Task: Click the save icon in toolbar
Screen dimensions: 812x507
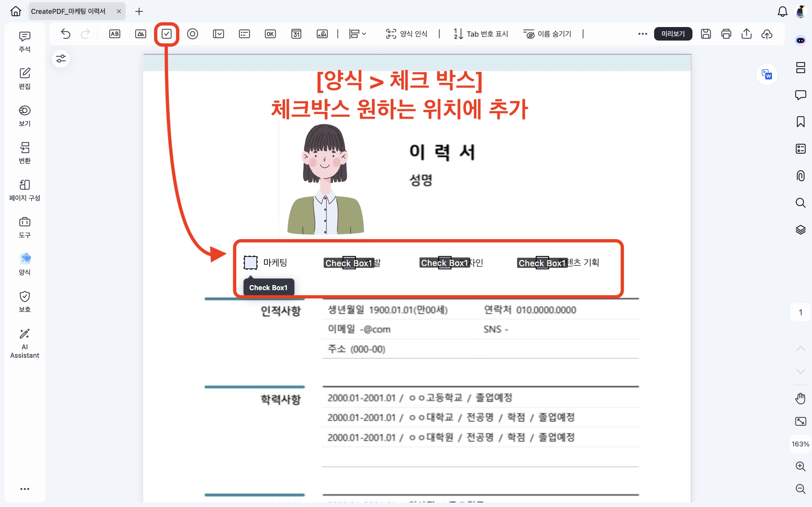Action: coord(706,34)
